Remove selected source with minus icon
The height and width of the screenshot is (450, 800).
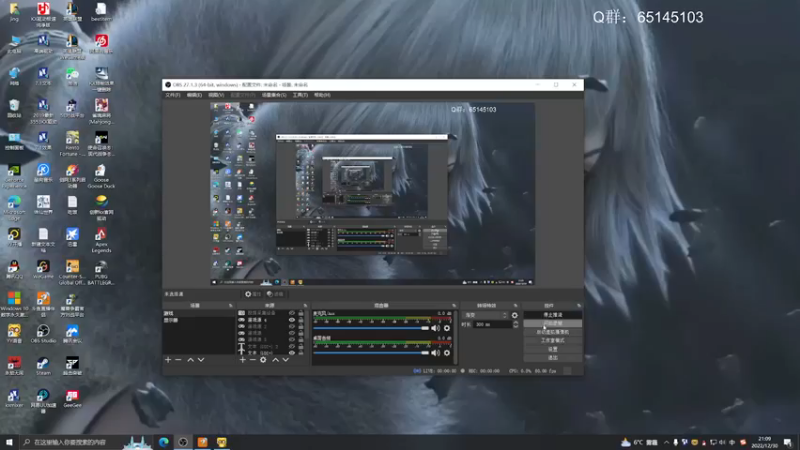pos(253,360)
